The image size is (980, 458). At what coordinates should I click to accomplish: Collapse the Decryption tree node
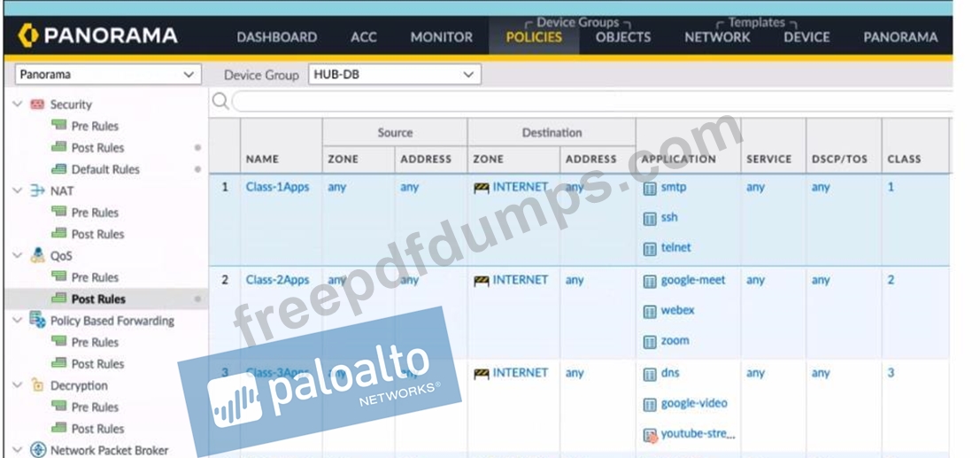[x=18, y=385]
